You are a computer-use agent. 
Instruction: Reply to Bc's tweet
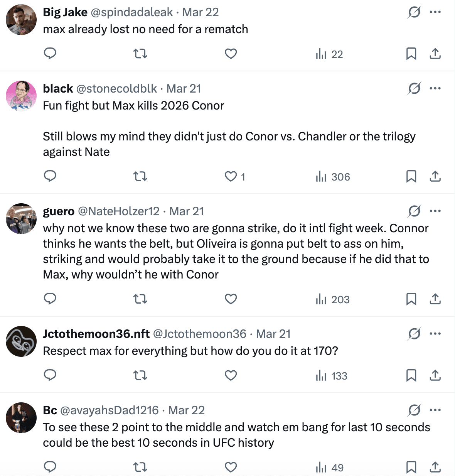pyautogui.click(x=50, y=467)
